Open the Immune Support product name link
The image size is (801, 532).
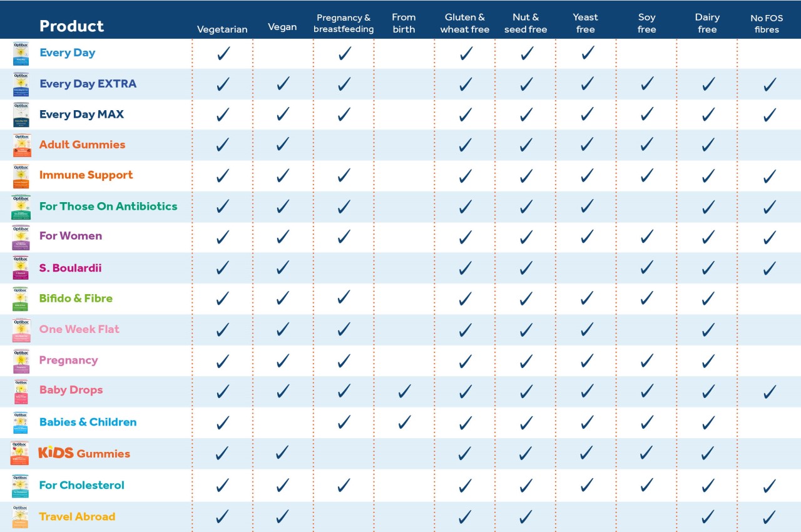(x=86, y=175)
